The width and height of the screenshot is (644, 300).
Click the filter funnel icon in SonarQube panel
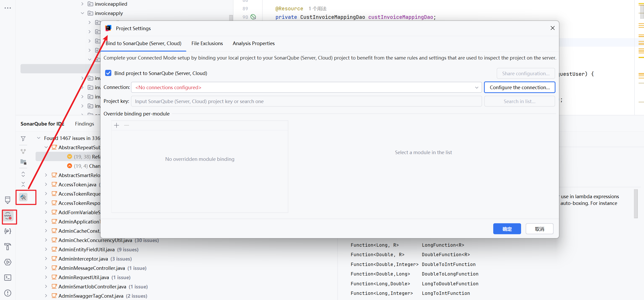click(x=23, y=139)
